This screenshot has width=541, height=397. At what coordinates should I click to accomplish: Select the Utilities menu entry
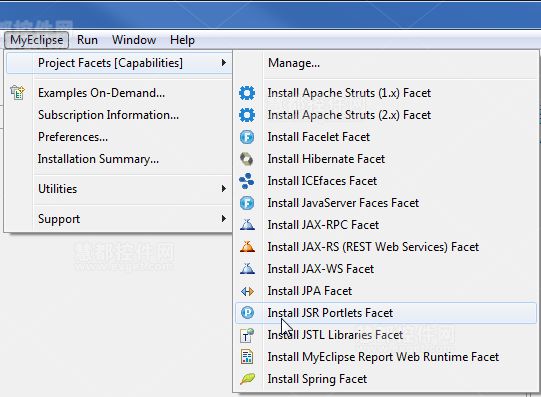[119, 189]
